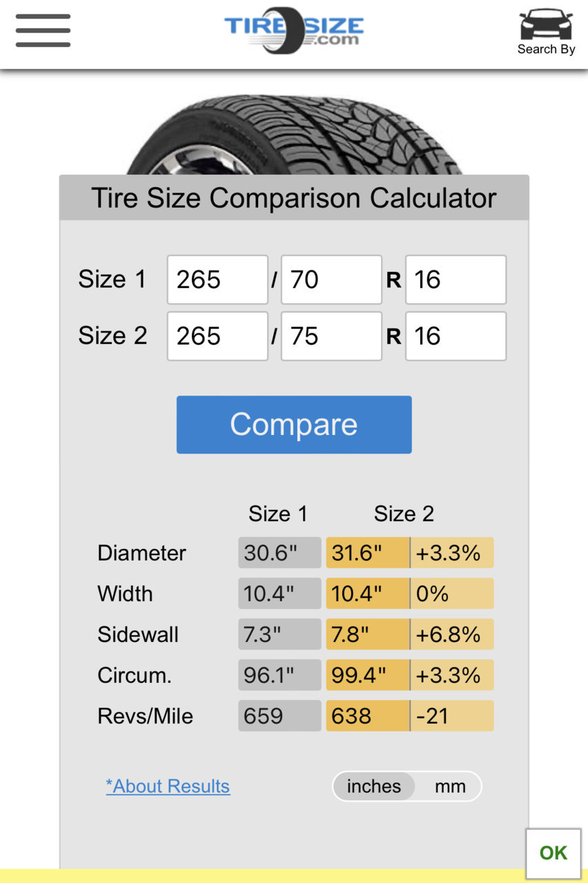
Task: Click the Size 2 diameter value 31.6"
Action: pyautogui.click(x=368, y=553)
